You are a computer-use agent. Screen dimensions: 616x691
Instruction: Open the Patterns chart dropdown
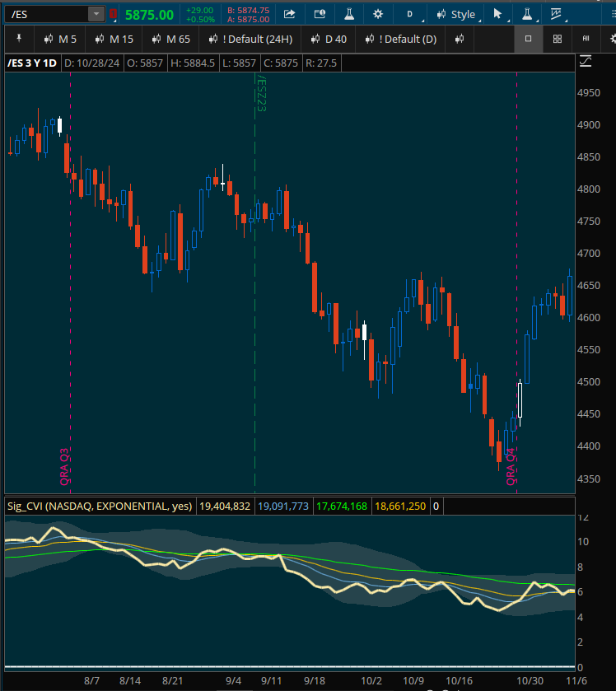click(557, 14)
